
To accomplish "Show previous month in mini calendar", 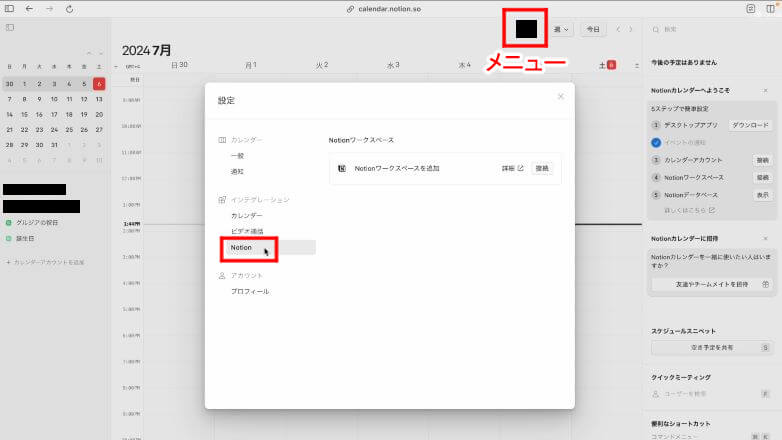I will click(x=89, y=53).
